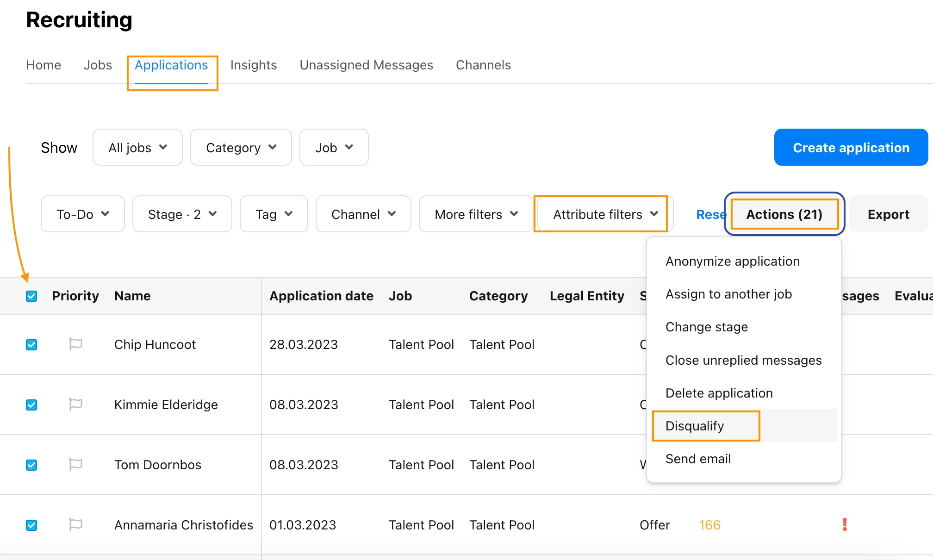This screenshot has width=933, height=560.
Task: Open Tom Doornbos's application
Action: pyautogui.click(x=158, y=465)
